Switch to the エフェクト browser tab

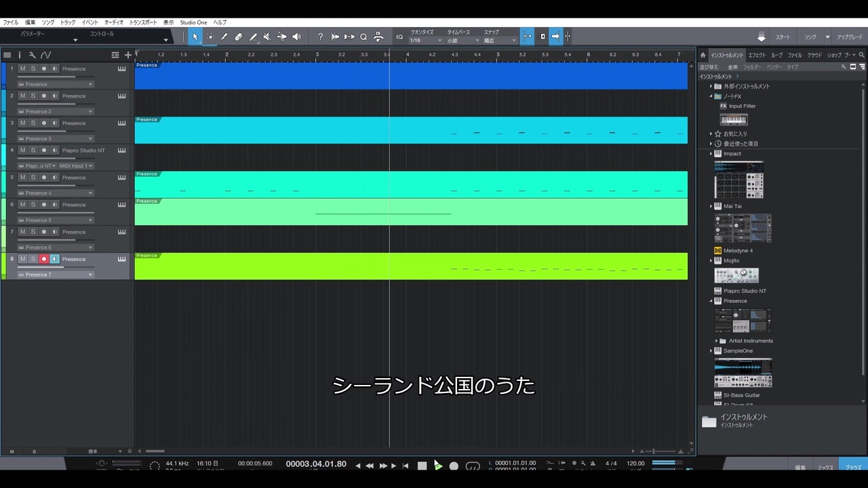757,55
